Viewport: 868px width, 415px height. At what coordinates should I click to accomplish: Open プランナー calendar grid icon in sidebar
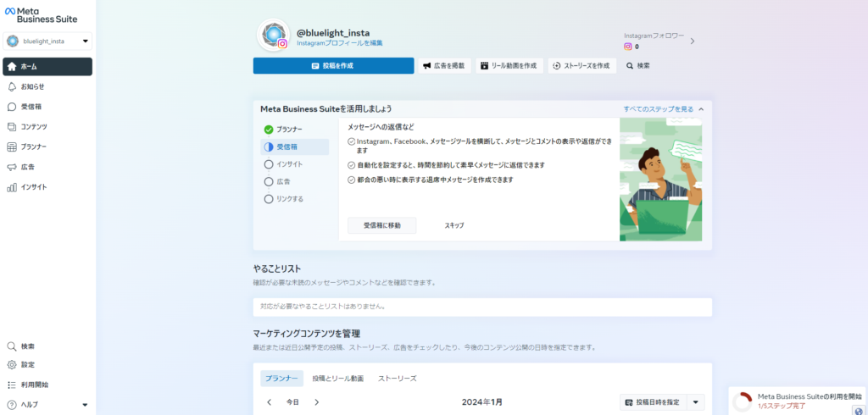[12, 147]
